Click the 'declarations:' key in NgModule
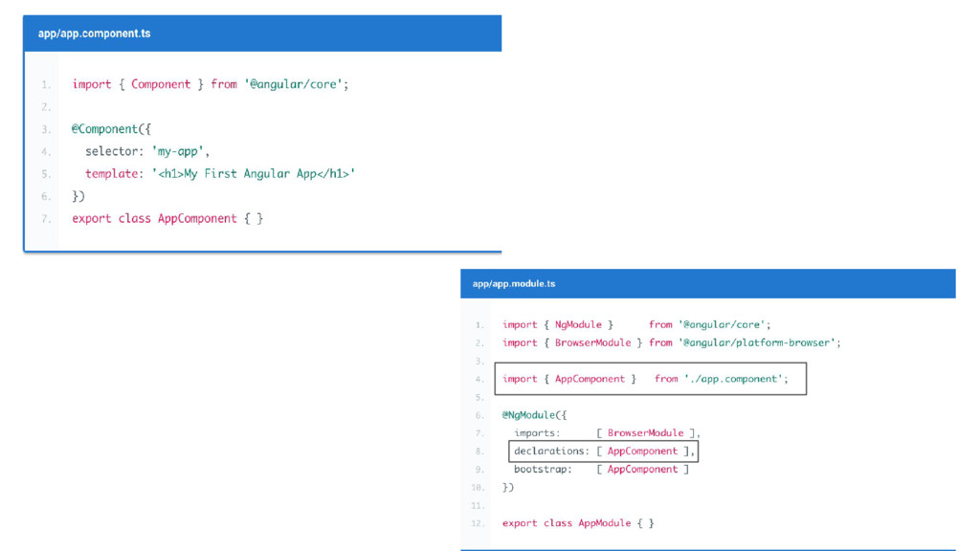Image resolution: width=980 pixels, height=551 pixels. click(x=551, y=452)
